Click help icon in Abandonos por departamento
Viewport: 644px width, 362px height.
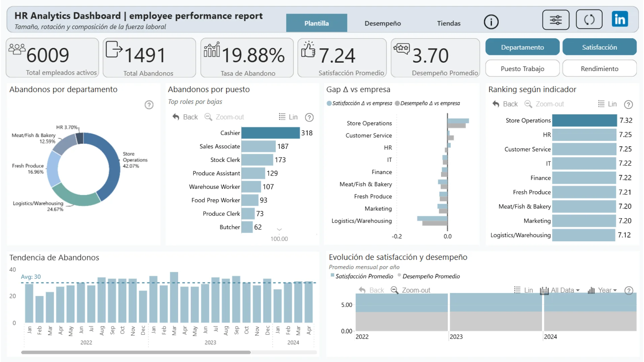[149, 105]
